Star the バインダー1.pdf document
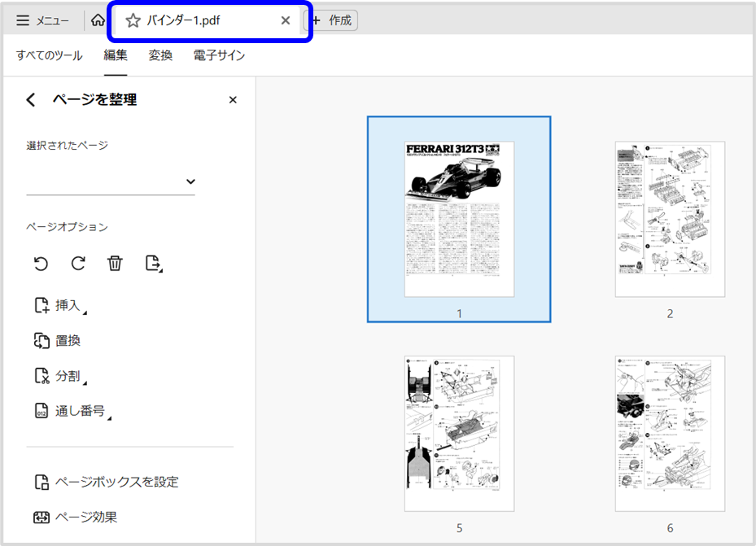 [133, 20]
